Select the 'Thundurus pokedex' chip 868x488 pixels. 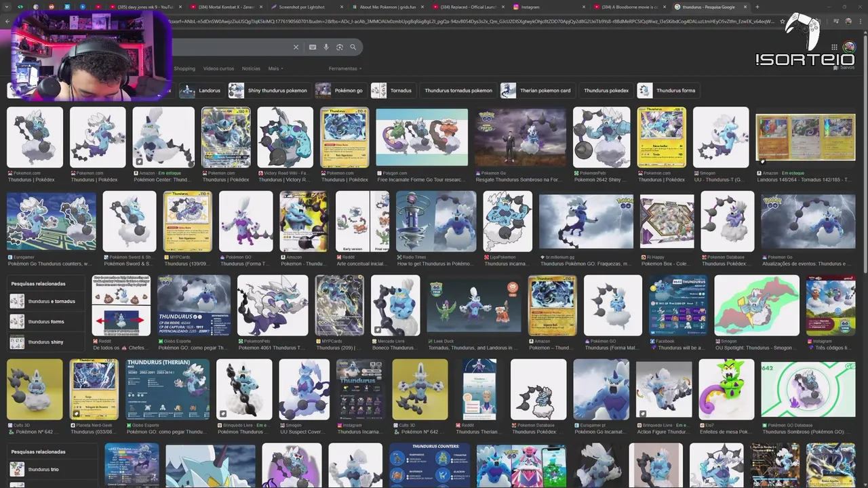(x=606, y=90)
